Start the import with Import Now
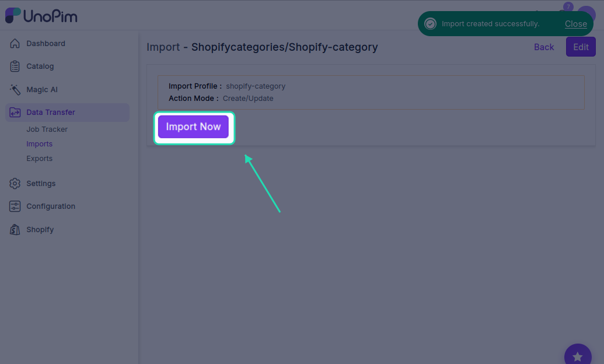The width and height of the screenshot is (604, 364). pyautogui.click(x=193, y=127)
